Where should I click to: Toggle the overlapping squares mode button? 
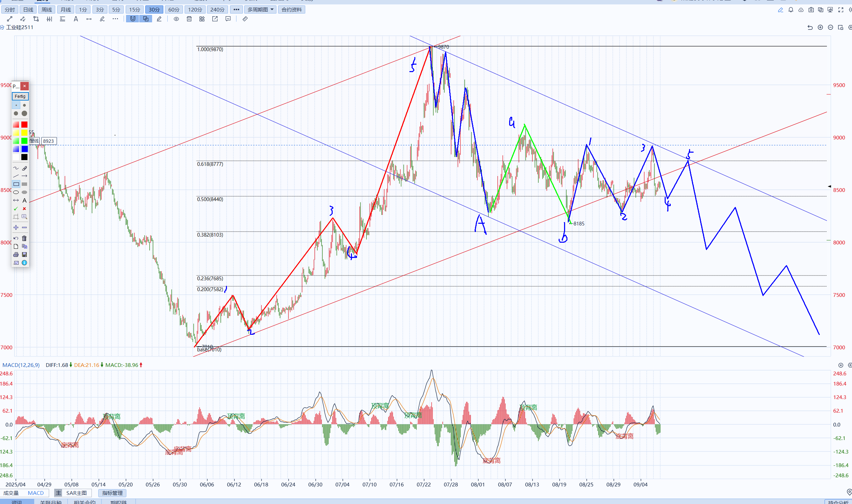(x=146, y=19)
